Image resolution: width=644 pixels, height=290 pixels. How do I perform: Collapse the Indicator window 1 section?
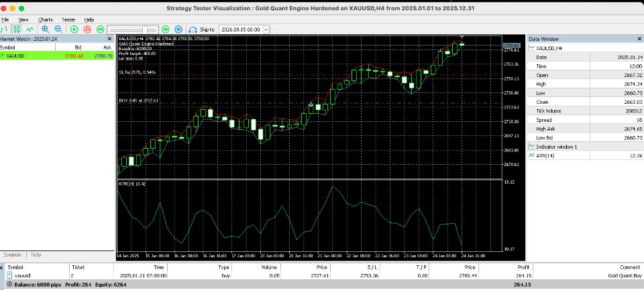tap(532, 147)
